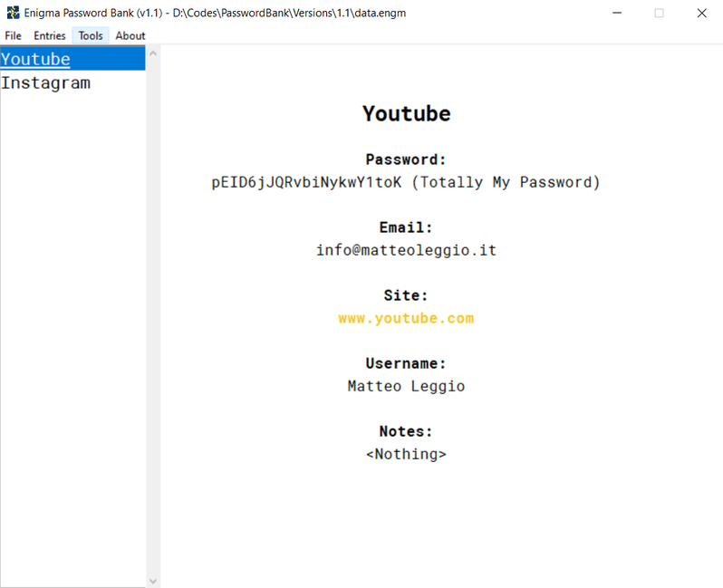This screenshot has height=588, width=723.
Task: Open the www.youtube.com site link
Action: click(x=406, y=318)
